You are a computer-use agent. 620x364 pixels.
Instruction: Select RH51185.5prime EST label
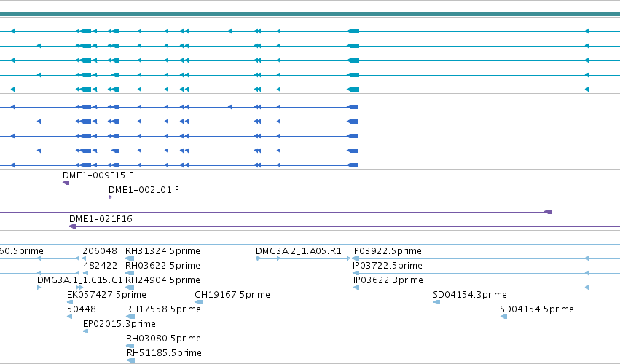[x=164, y=353]
